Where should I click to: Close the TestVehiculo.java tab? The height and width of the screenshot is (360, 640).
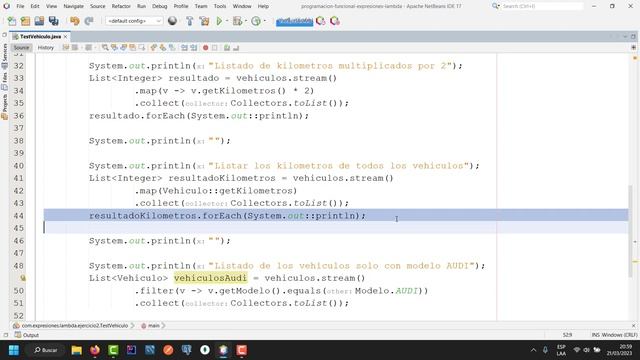[x=65, y=36]
